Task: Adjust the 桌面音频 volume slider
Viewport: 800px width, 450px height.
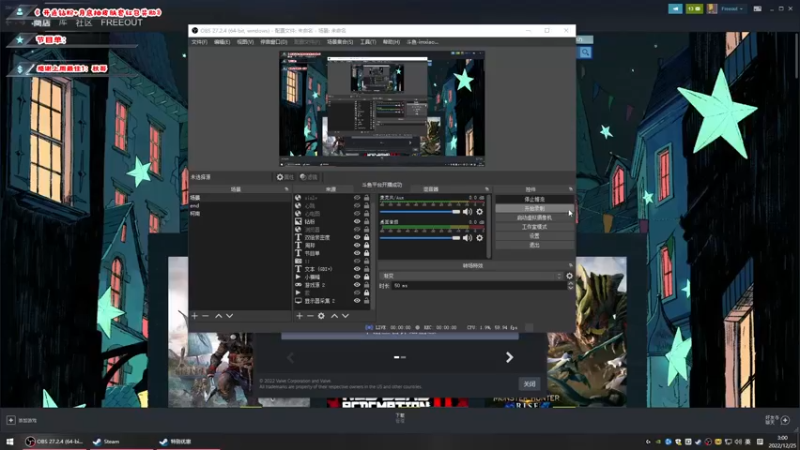Action: tap(420, 238)
